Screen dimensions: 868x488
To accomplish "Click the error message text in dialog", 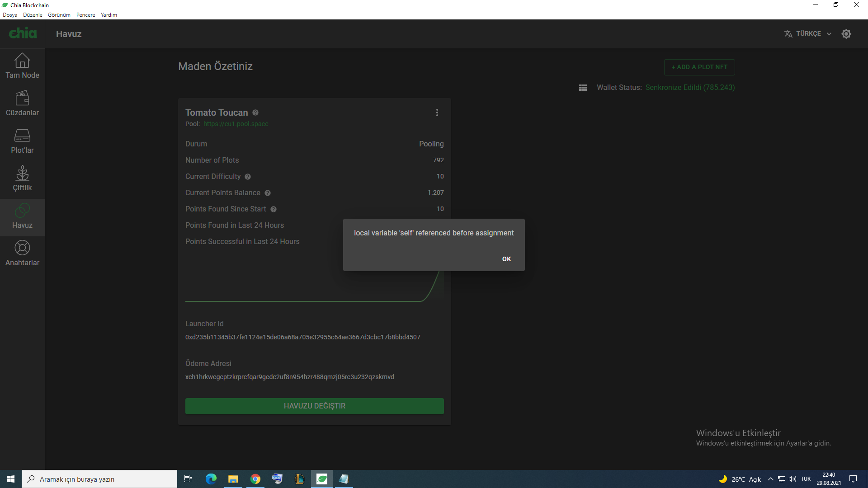I will 434,233.
